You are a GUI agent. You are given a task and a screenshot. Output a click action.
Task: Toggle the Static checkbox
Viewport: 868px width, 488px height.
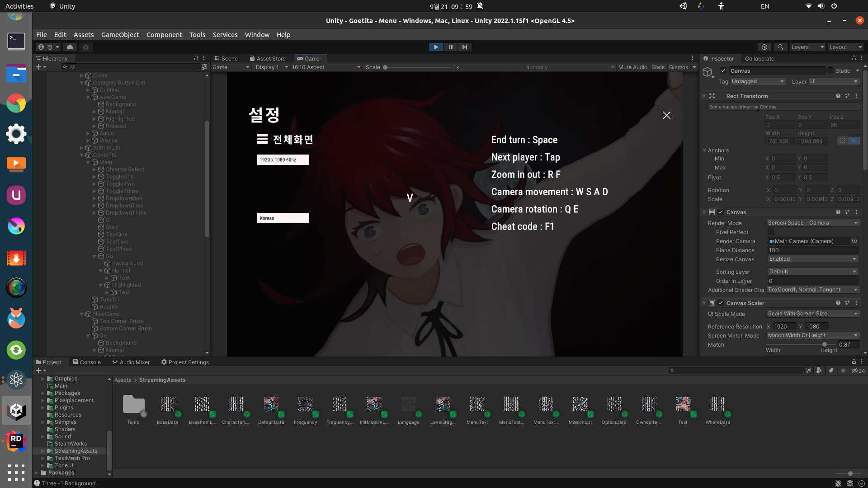[x=830, y=70]
